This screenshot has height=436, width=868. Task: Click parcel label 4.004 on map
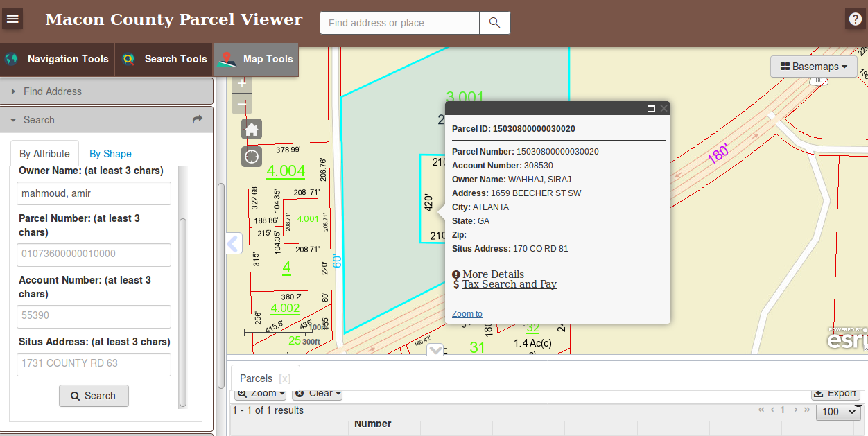tap(286, 171)
